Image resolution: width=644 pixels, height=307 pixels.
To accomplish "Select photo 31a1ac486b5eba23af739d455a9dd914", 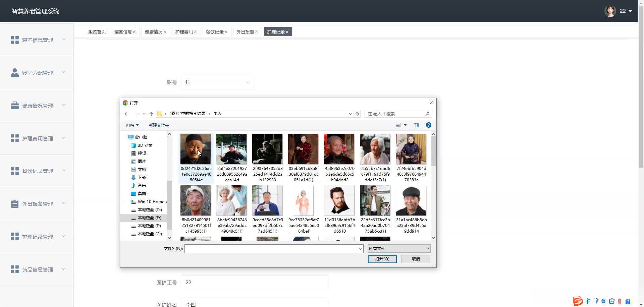I will [x=411, y=209].
